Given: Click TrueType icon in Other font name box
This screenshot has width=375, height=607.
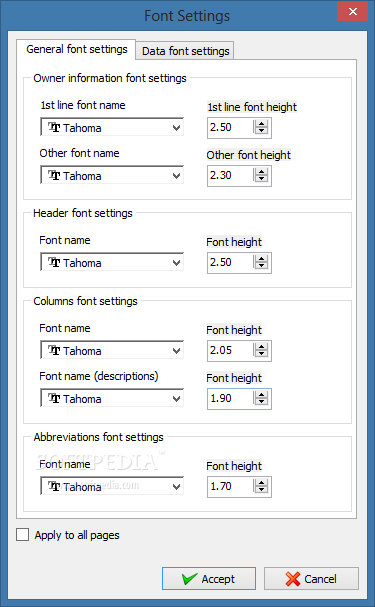Looking at the screenshot, I should [54, 175].
